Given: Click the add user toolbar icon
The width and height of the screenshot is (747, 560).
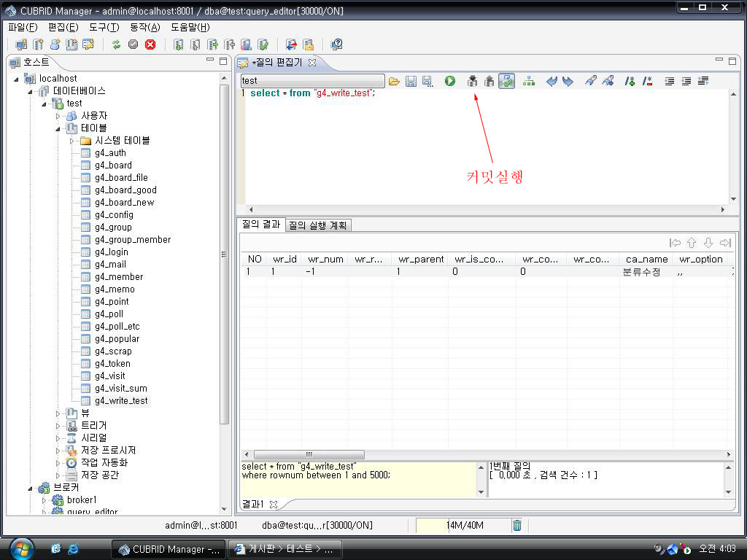Looking at the screenshot, I should [55, 44].
